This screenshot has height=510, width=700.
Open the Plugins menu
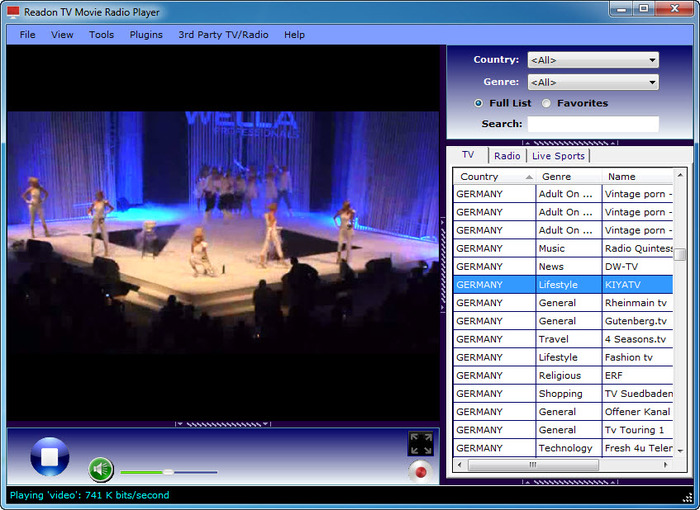pyautogui.click(x=146, y=34)
